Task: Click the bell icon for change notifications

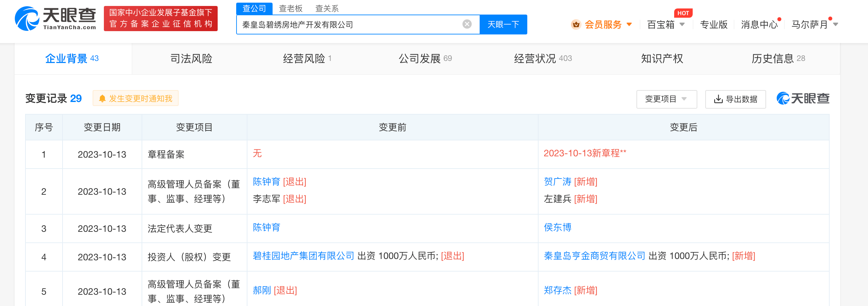Action: pyautogui.click(x=102, y=98)
